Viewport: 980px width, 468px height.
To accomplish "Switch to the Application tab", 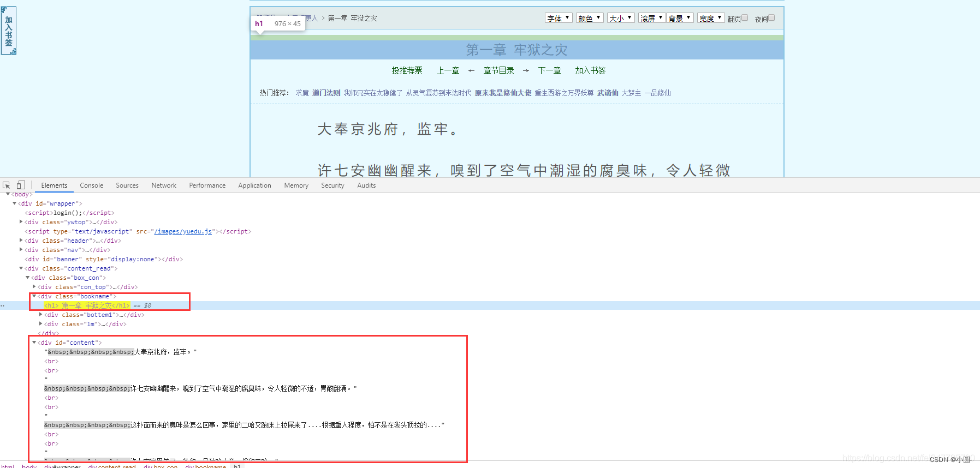I will coord(254,185).
